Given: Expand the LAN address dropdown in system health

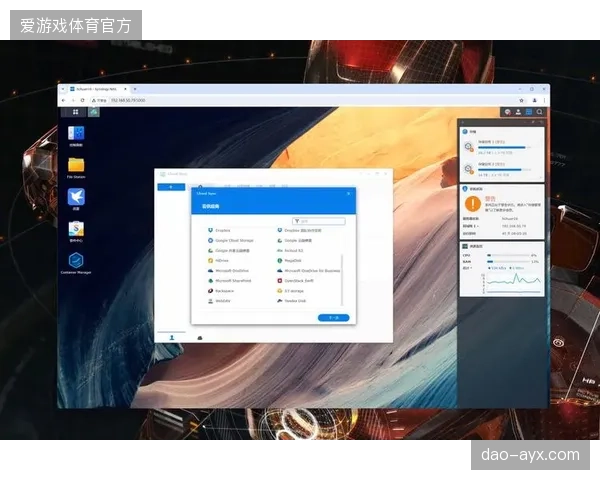Looking at the screenshot, I should (471, 226).
